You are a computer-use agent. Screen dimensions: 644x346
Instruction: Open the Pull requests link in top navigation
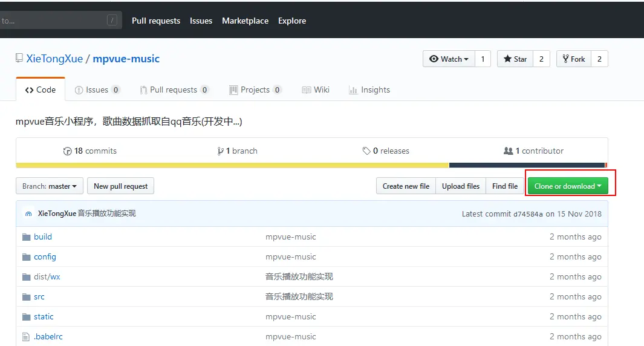(155, 21)
